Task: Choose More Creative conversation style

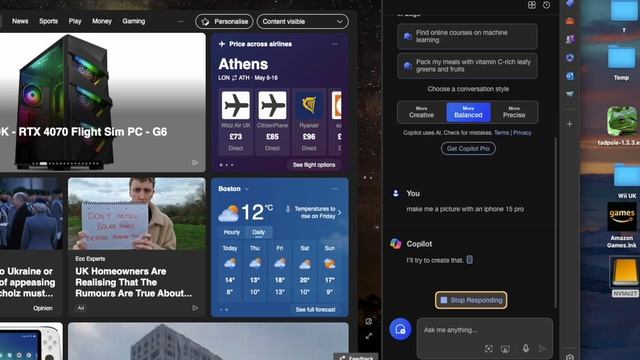Action: (421, 112)
